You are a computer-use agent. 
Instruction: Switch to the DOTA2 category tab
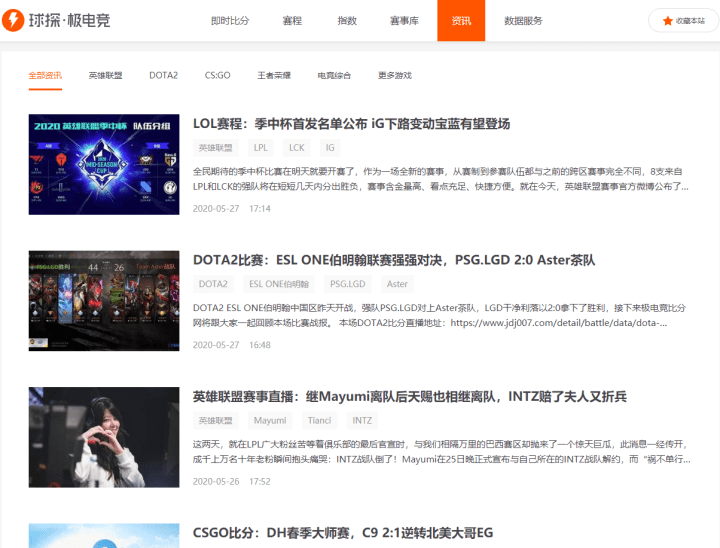coord(163,75)
